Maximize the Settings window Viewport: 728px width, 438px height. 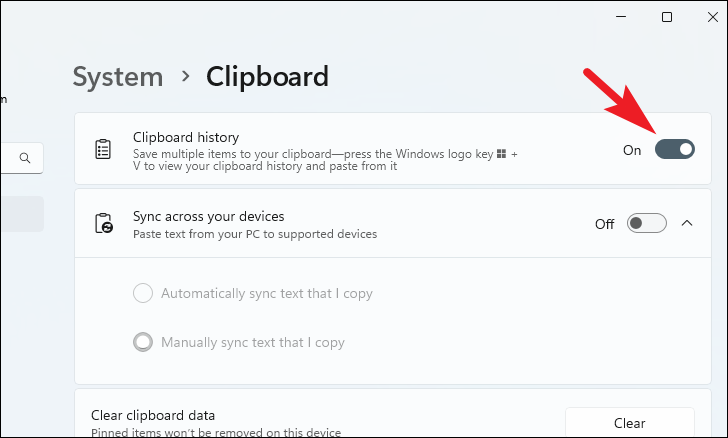pos(667,17)
